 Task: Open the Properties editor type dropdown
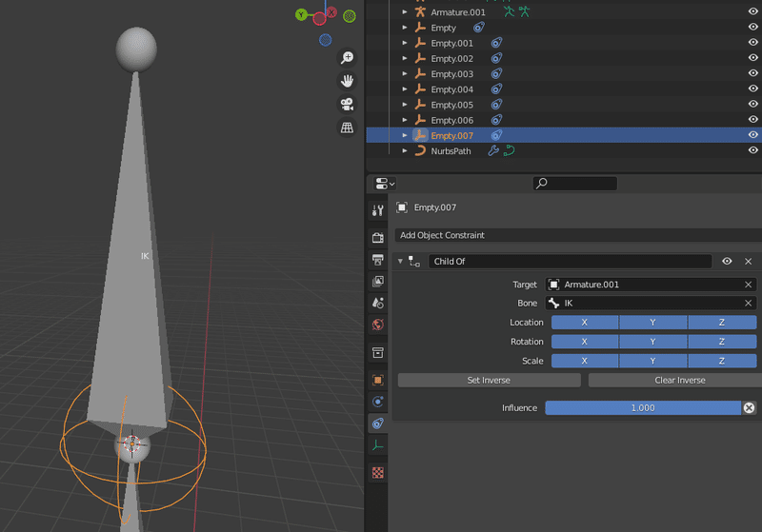pyautogui.click(x=385, y=184)
